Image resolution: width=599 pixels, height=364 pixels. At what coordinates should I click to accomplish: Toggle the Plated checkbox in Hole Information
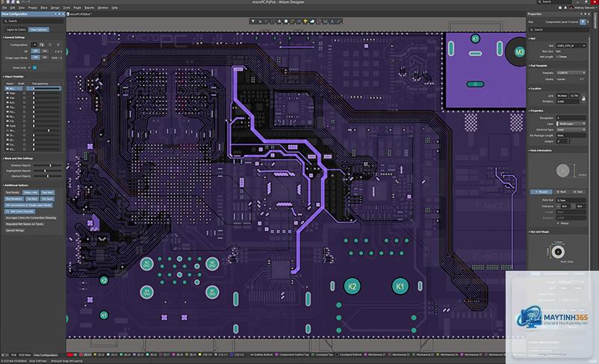(x=558, y=223)
